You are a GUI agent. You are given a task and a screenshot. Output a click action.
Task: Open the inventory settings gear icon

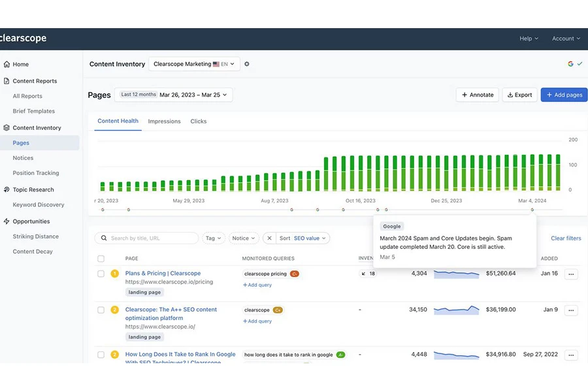click(247, 64)
